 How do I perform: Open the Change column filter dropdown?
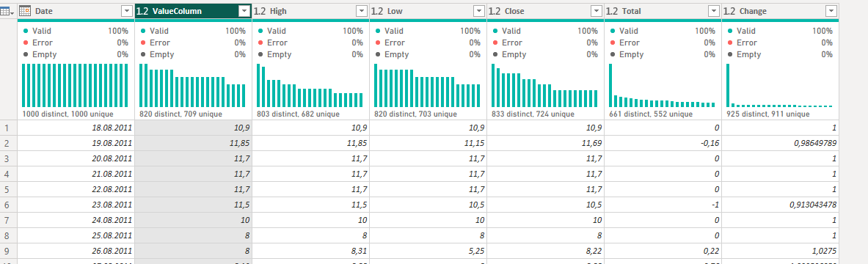pyautogui.click(x=831, y=11)
